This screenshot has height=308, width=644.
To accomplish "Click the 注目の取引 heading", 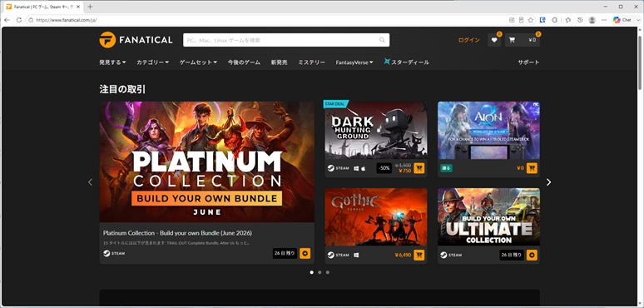I will click(x=122, y=89).
